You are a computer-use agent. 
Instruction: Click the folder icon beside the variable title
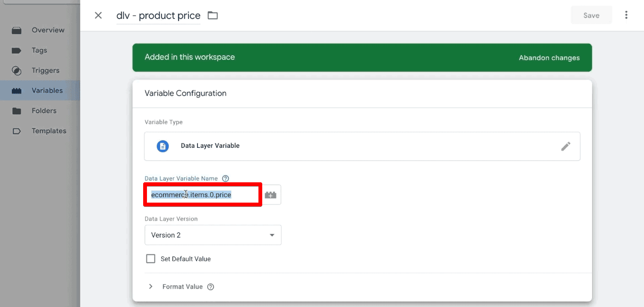point(212,15)
